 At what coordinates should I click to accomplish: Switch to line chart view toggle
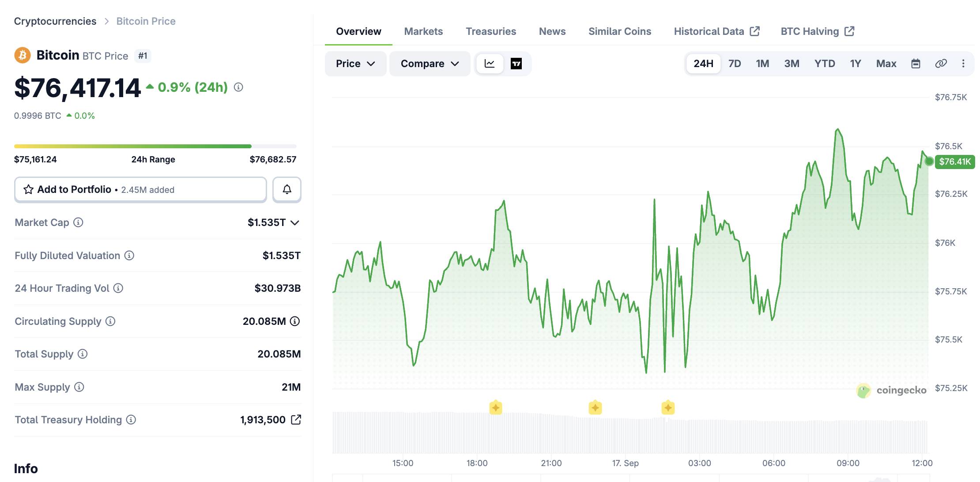(x=490, y=64)
